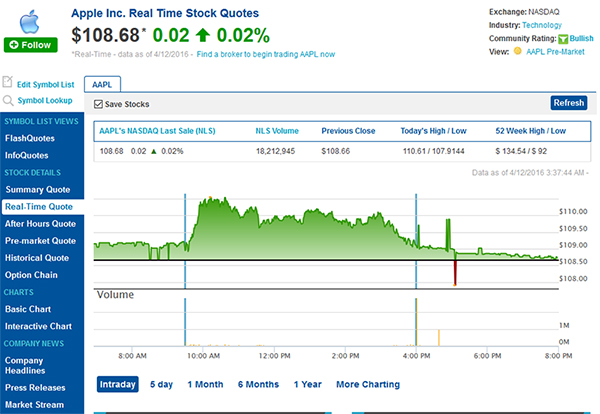
Task: Click the $ 134.54 / $ 92 value
Action: [521, 152]
